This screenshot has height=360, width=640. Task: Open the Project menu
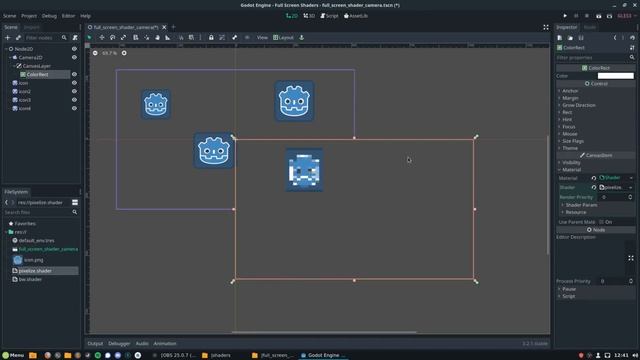click(x=29, y=16)
